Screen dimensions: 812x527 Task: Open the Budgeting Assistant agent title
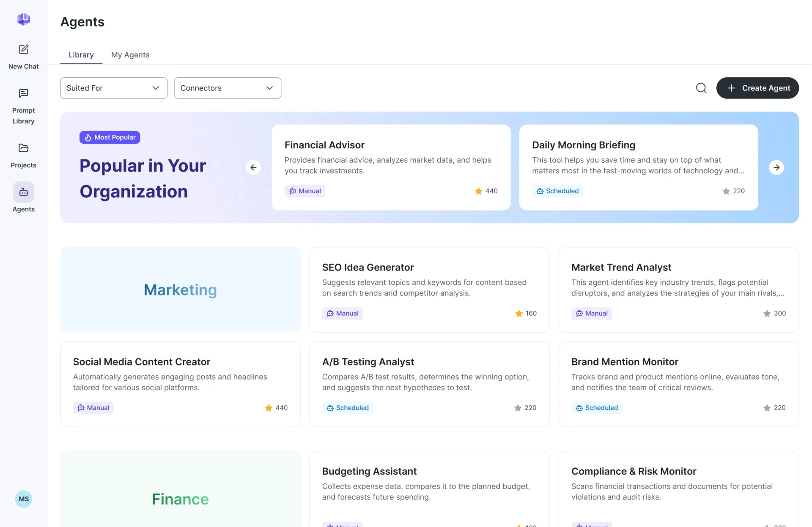[x=369, y=471]
